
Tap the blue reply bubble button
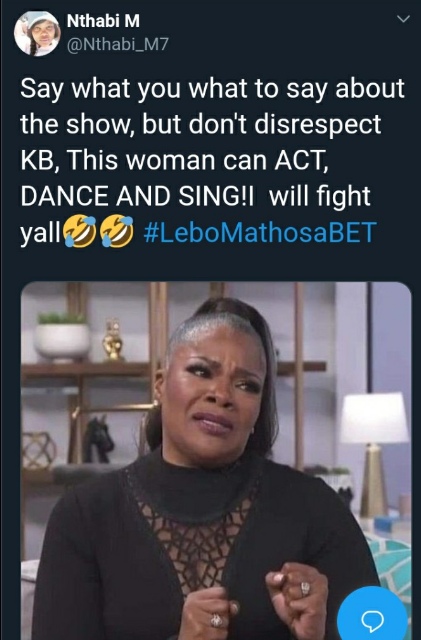click(x=372, y=619)
